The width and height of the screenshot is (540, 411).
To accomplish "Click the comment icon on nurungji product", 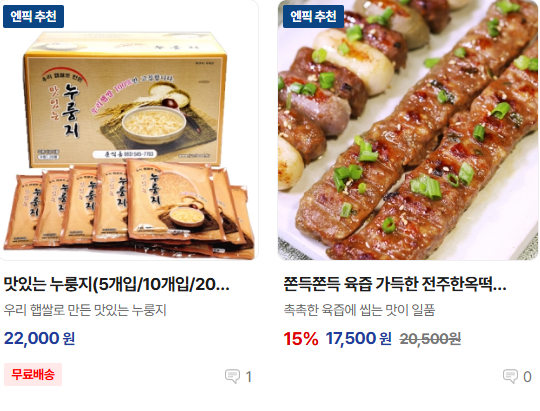I will pos(232,376).
